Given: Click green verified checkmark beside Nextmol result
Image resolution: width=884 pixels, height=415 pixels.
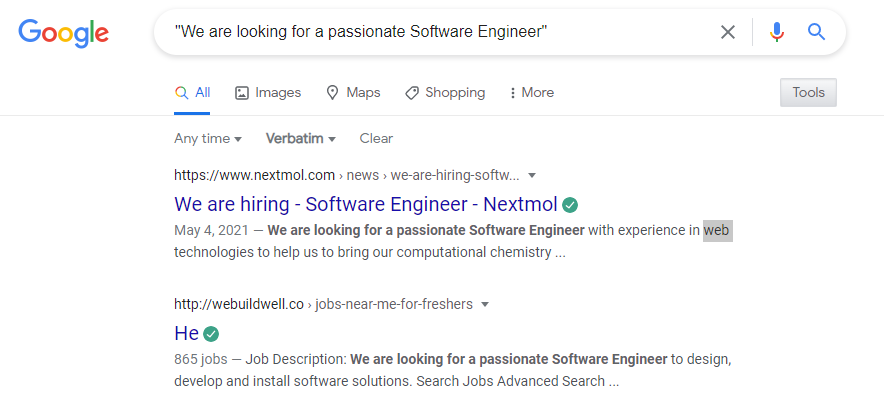Looking at the screenshot, I should (x=570, y=205).
